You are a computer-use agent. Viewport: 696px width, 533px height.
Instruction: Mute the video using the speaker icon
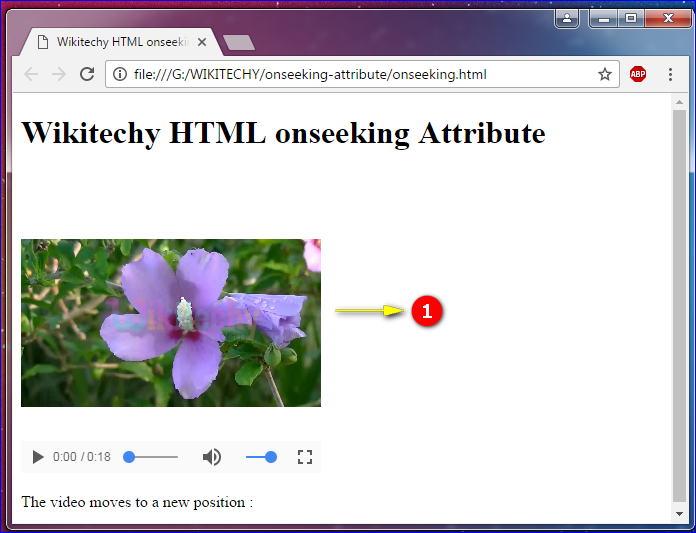point(211,457)
